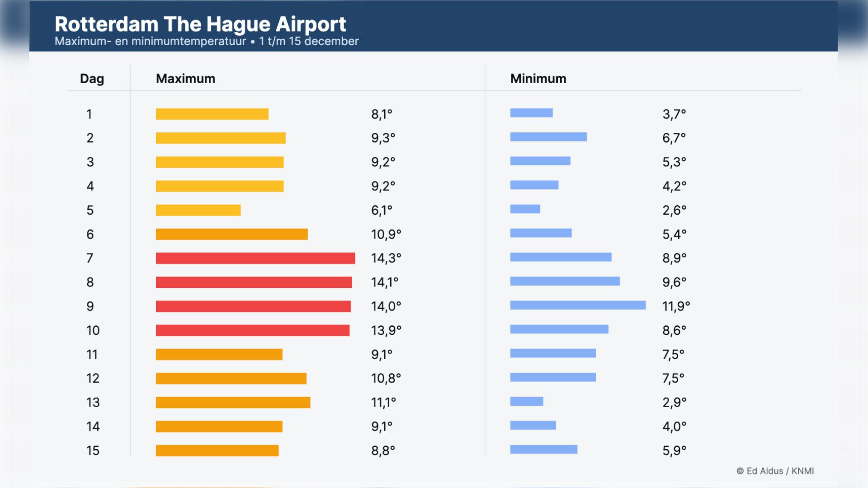Click the Ed Aldus / KNMI credit

click(x=775, y=471)
